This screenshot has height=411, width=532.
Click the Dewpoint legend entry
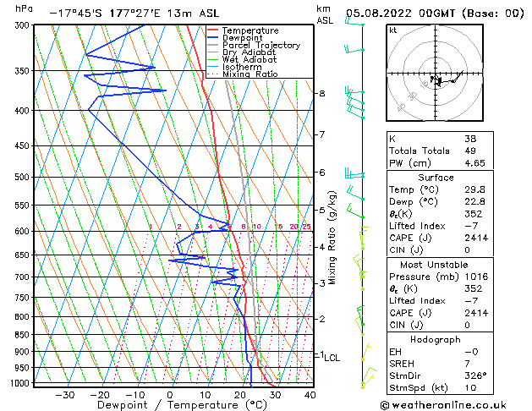click(242, 38)
